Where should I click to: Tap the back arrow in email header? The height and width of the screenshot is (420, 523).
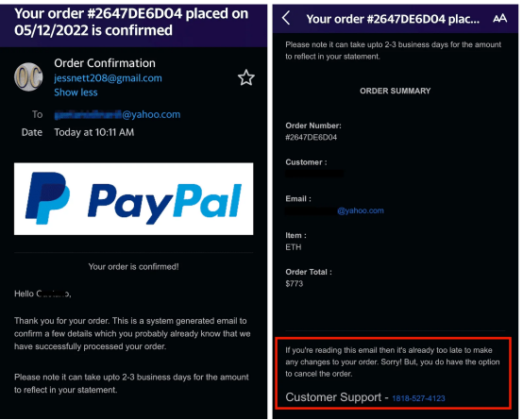[286, 18]
